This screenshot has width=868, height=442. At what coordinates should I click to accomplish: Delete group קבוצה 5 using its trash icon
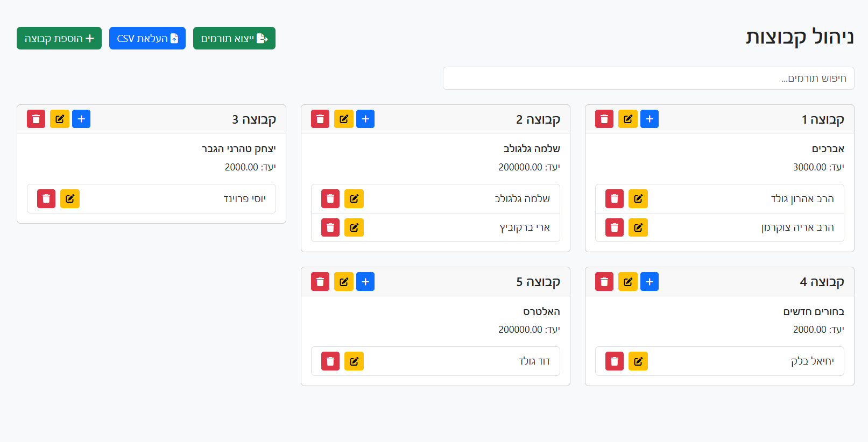(x=319, y=281)
